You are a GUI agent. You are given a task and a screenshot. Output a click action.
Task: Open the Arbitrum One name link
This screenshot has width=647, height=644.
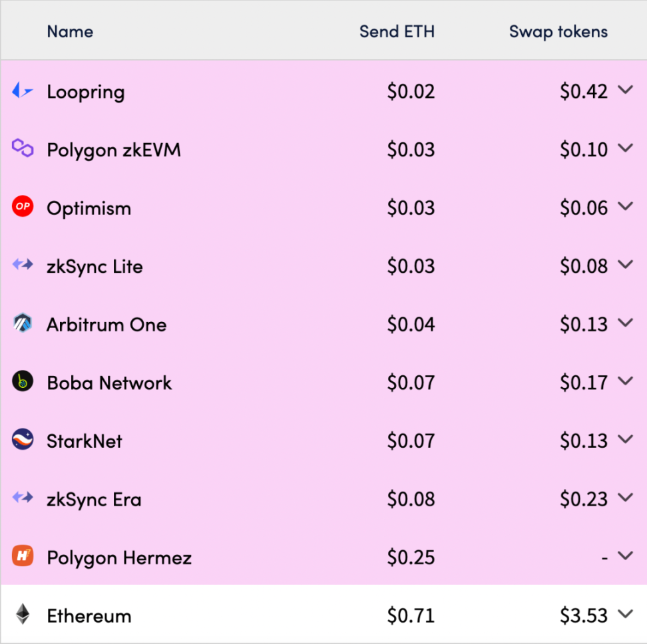point(107,325)
